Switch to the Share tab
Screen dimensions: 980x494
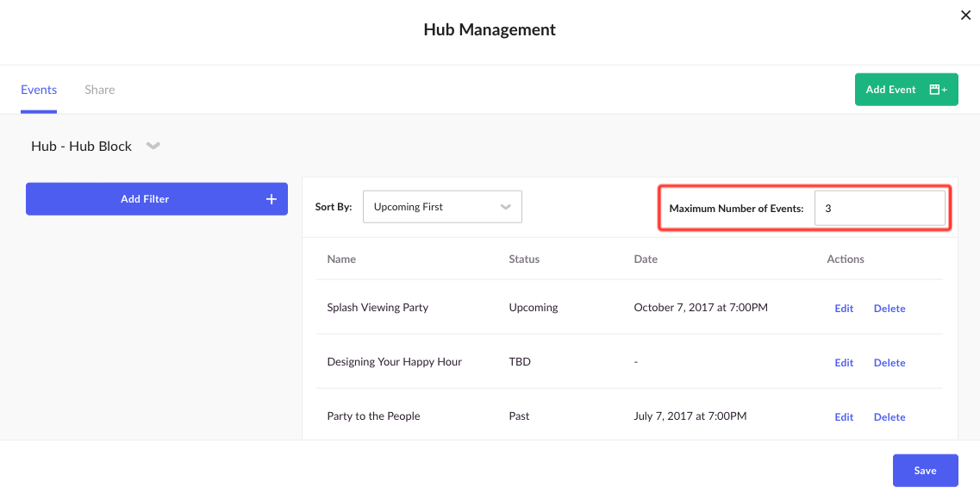(x=100, y=90)
